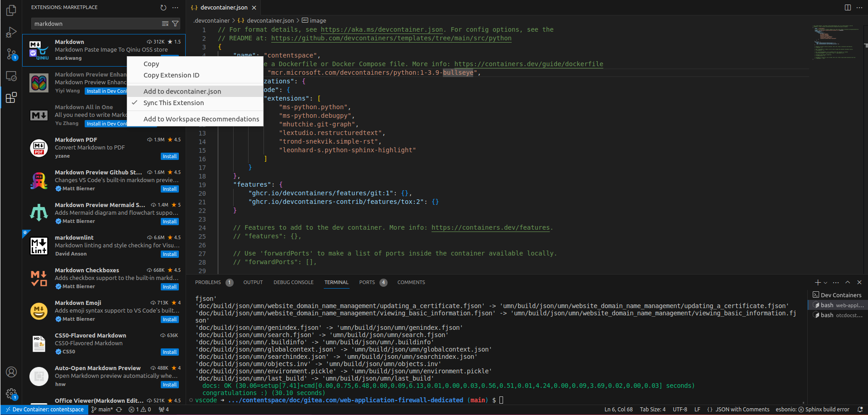Select the Markdown by starkwang extension
The image size is (868, 415).
[x=104, y=50]
